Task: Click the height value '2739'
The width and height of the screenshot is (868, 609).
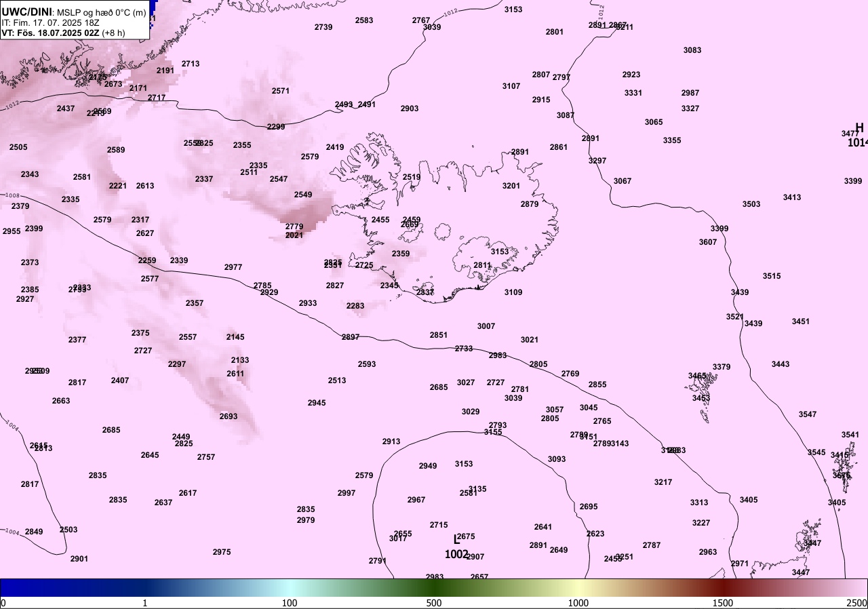Action: pos(323,27)
